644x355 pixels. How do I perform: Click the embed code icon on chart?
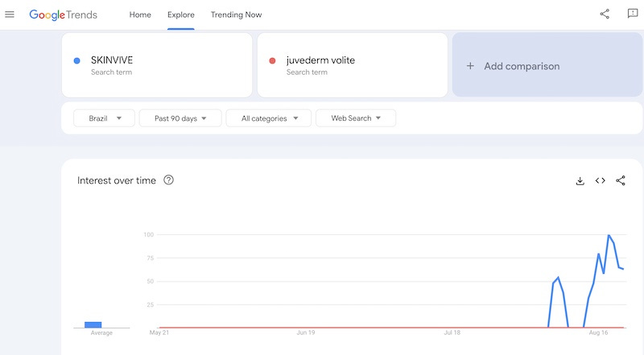click(x=600, y=181)
